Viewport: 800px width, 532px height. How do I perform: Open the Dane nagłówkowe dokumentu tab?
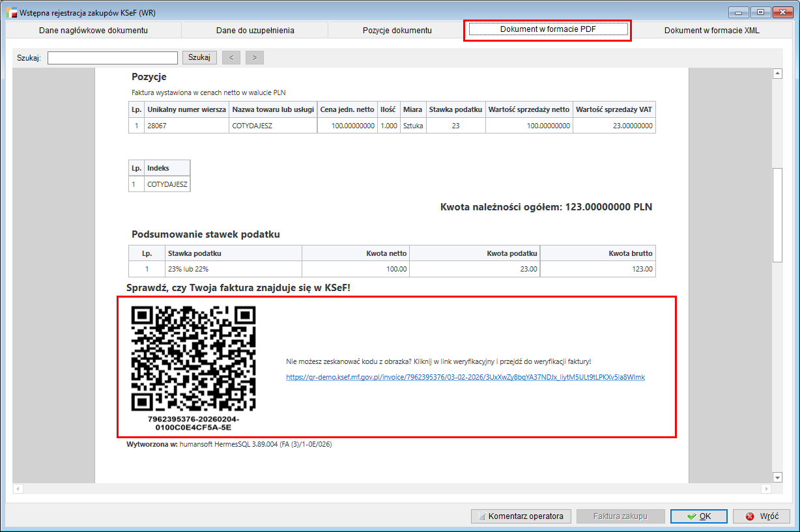click(93, 31)
